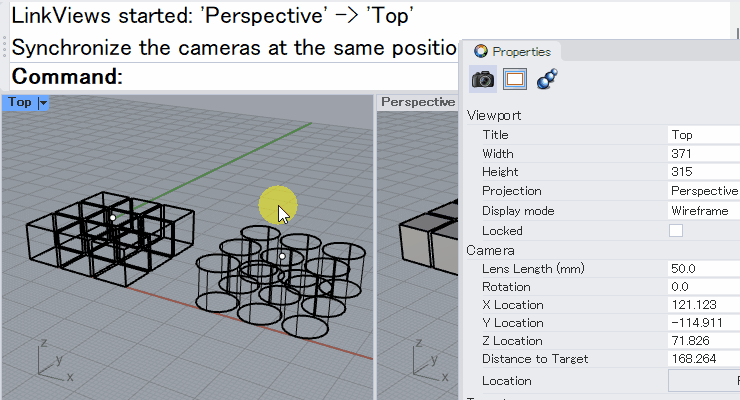Click the 'Synchronize the cameras' history line
740x400 pixels.
click(x=234, y=48)
